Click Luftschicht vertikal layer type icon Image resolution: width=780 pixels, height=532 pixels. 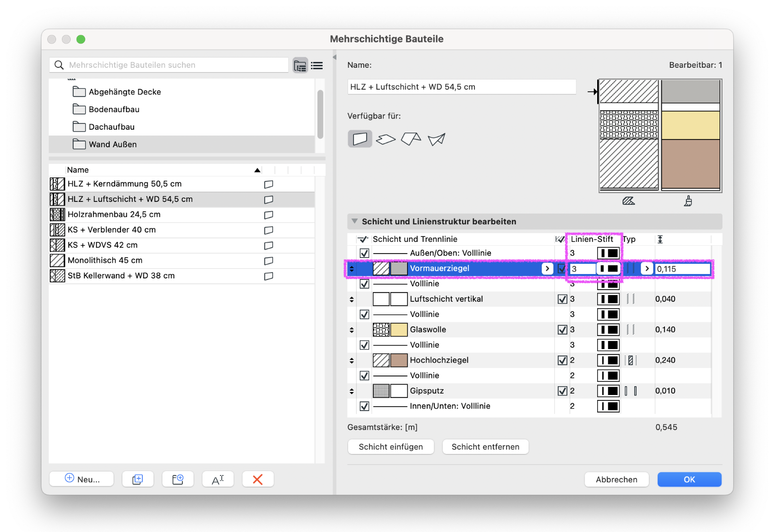pyautogui.click(x=631, y=299)
